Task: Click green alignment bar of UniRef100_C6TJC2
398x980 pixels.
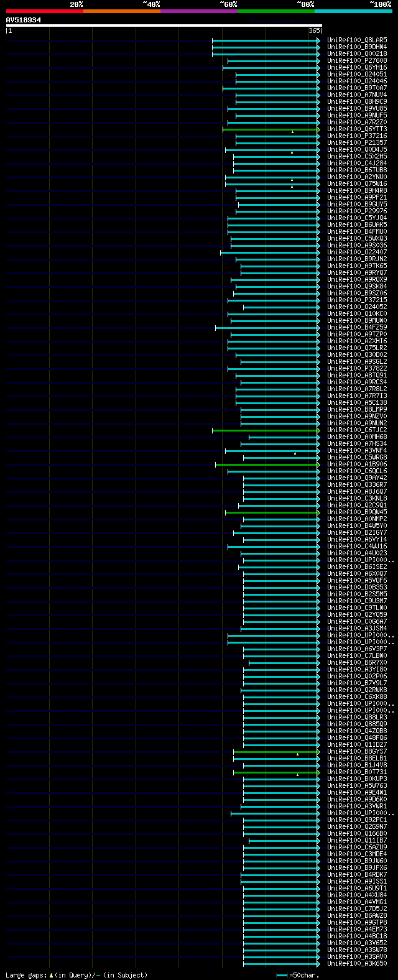Action: click(x=266, y=430)
